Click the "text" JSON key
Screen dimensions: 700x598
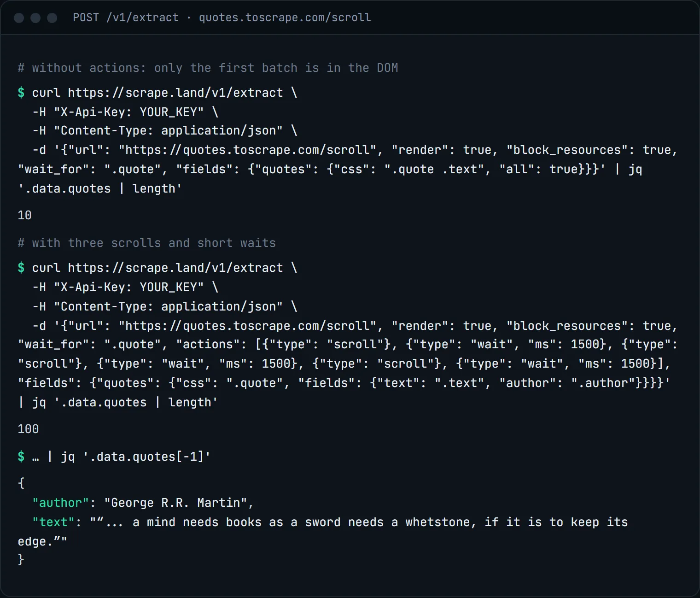[53, 522]
